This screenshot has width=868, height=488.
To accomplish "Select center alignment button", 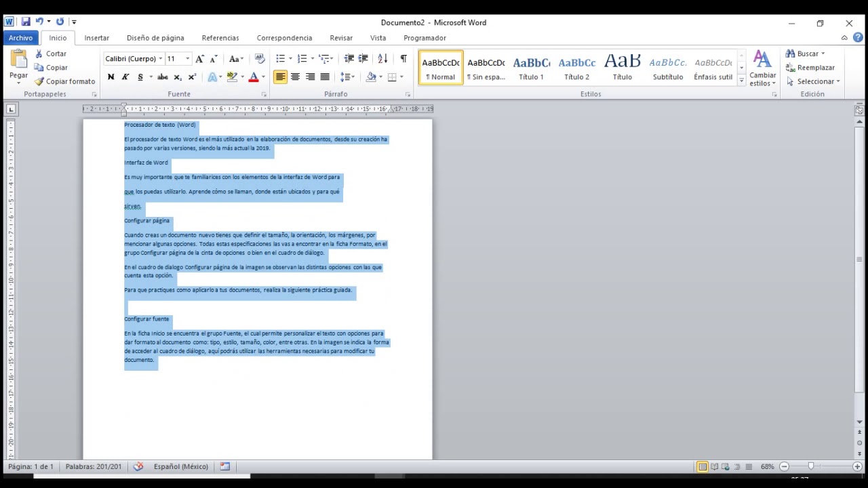I will [x=295, y=77].
